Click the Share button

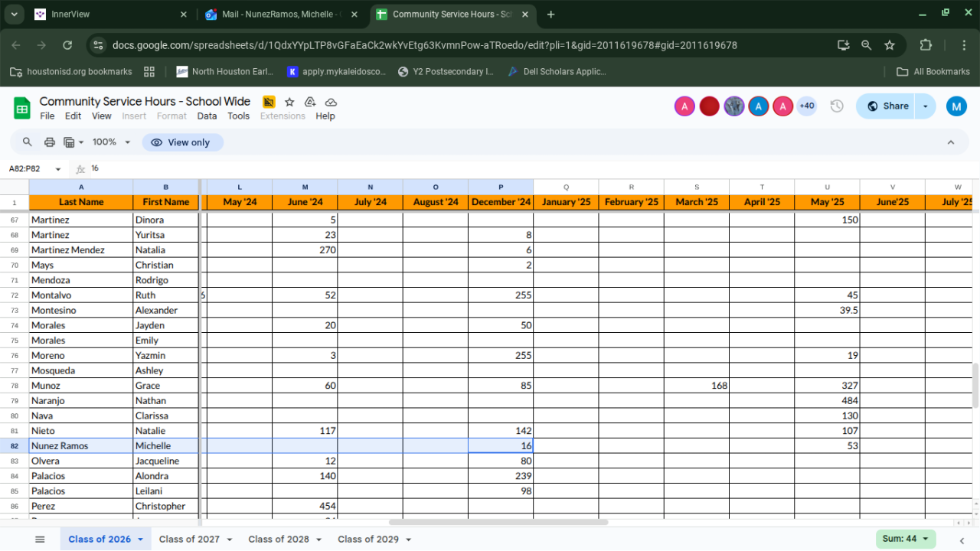887,106
